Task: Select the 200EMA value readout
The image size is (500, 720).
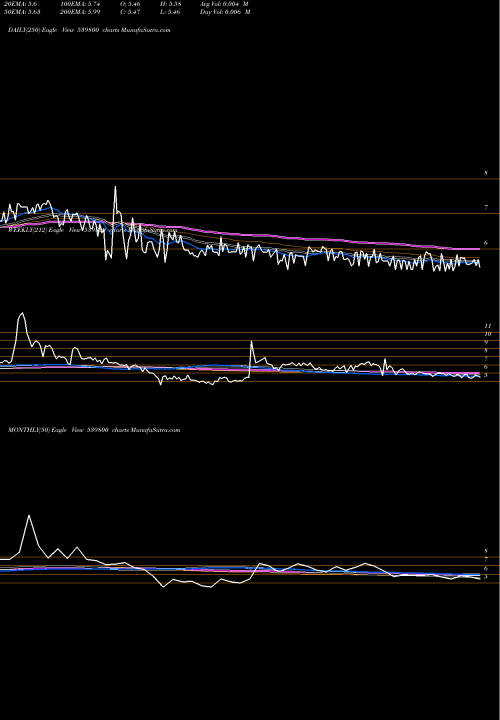Action: coord(80,12)
